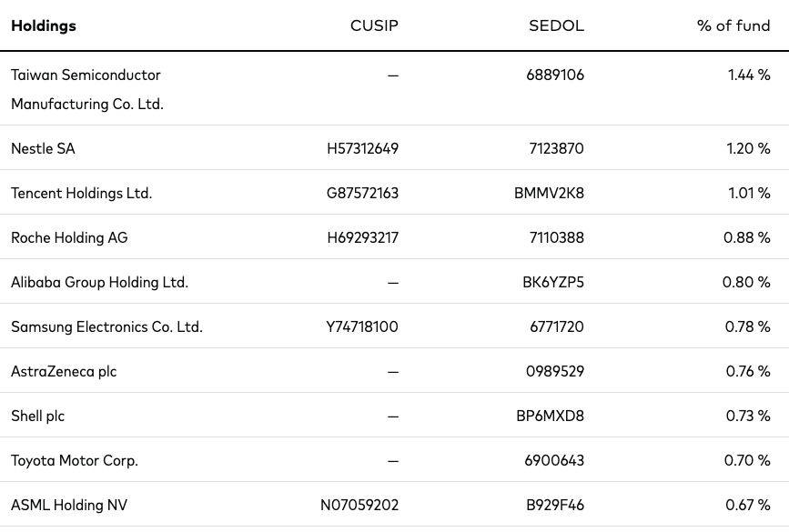Select Taiwan Semiconductor Manufacturing Co. Ltd. holding
Screen dimensions: 789x532
[x=87, y=89]
